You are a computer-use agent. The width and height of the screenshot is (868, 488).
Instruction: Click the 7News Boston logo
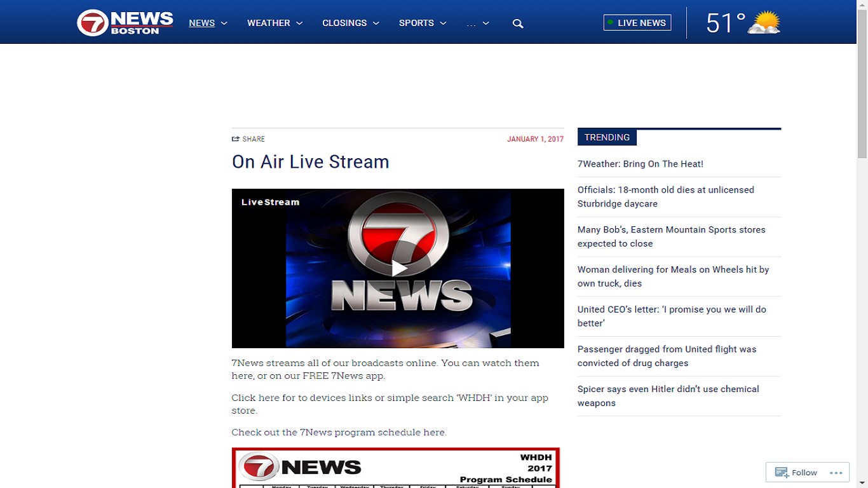pyautogui.click(x=125, y=23)
